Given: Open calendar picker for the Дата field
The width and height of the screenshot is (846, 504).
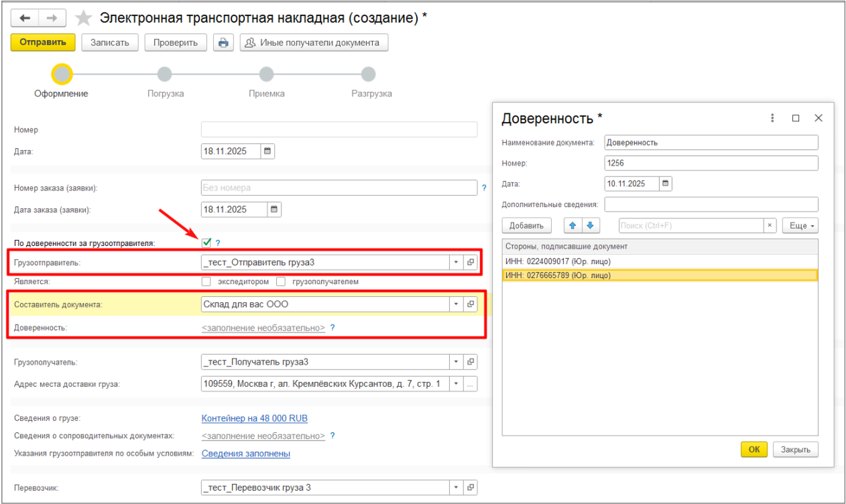Looking at the screenshot, I should (x=267, y=151).
